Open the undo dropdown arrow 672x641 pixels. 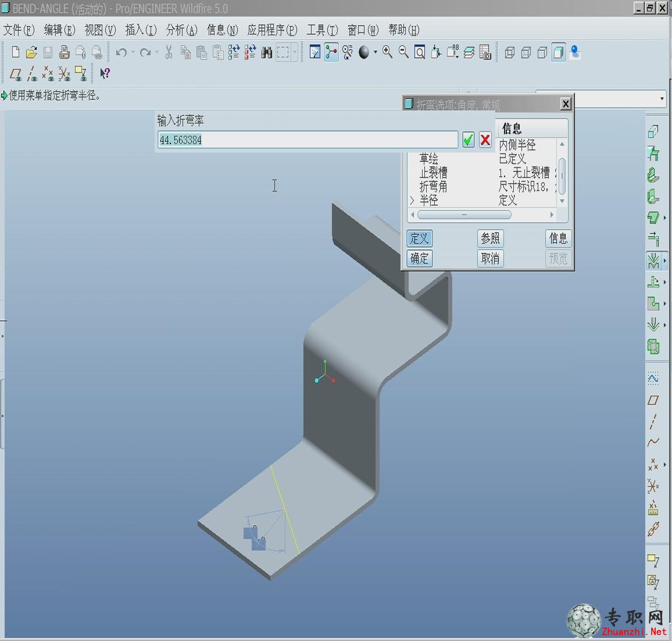coord(133,52)
